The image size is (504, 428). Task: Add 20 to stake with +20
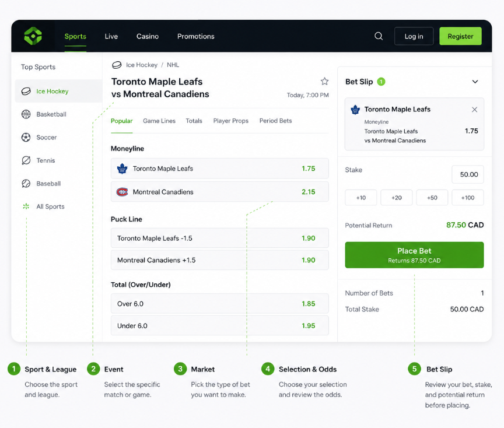click(397, 198)
